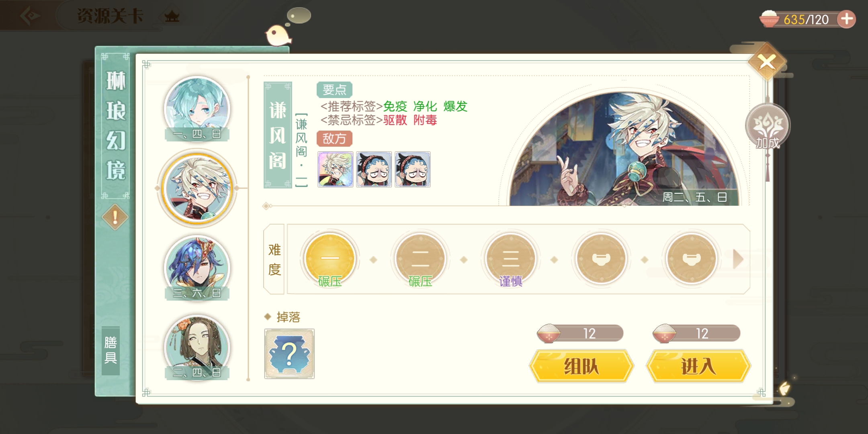Select difficulty 一 (碾压)

tap(330, 259)
